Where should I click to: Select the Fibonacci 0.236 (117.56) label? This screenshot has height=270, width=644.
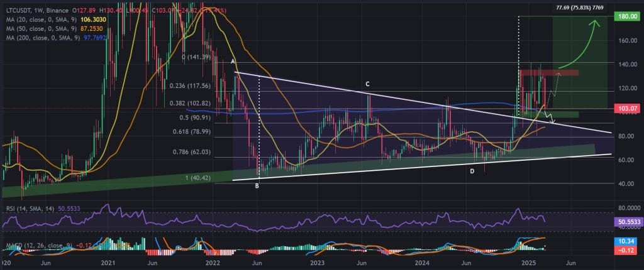pyautogui.click(x=190, y=86)
